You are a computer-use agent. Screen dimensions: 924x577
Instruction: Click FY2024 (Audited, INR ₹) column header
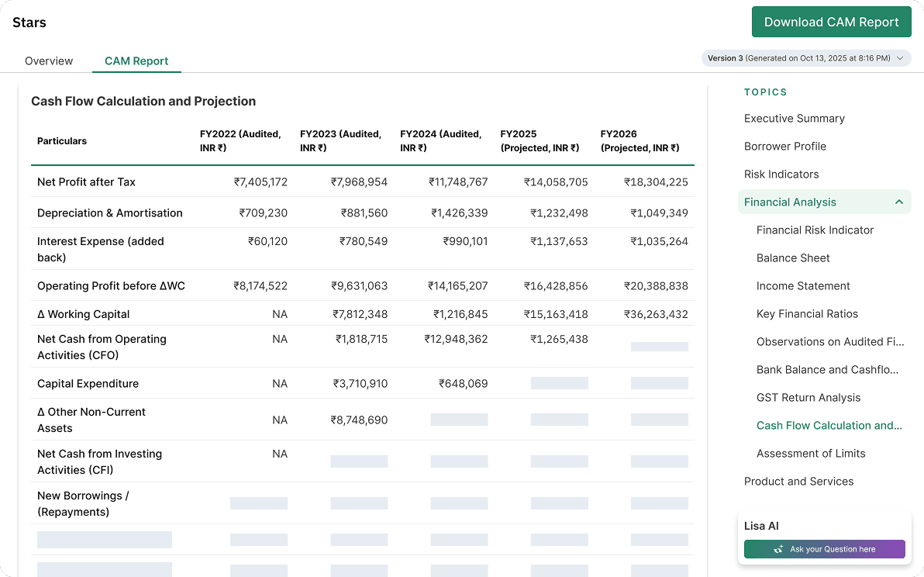click(x=441, y=141)
